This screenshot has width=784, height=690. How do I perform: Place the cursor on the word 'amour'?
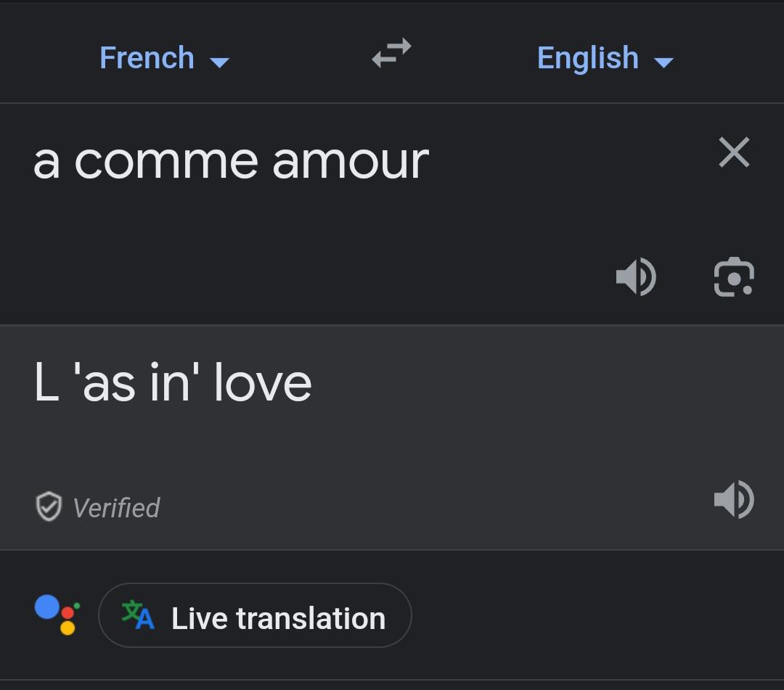tap(351, 161)
